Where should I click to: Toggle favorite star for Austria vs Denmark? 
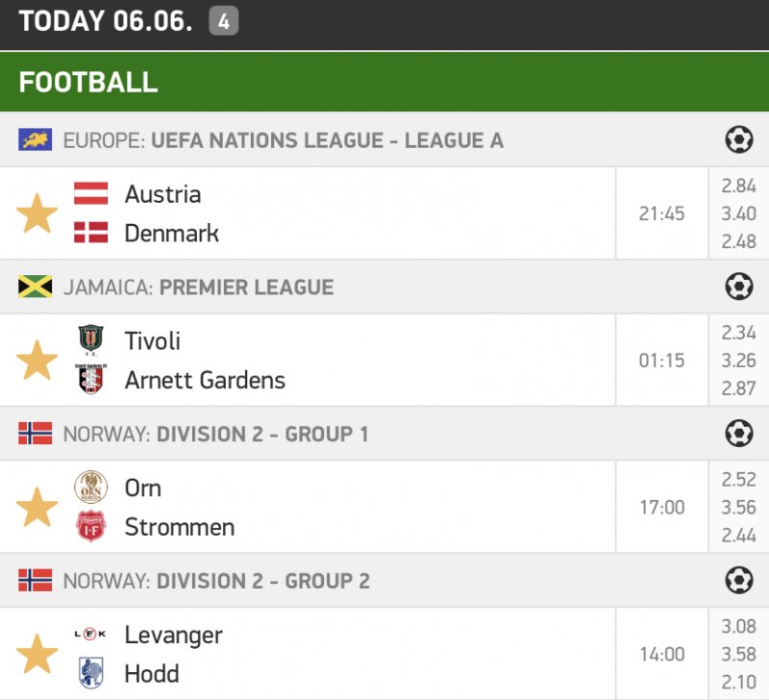pos(37,213)
